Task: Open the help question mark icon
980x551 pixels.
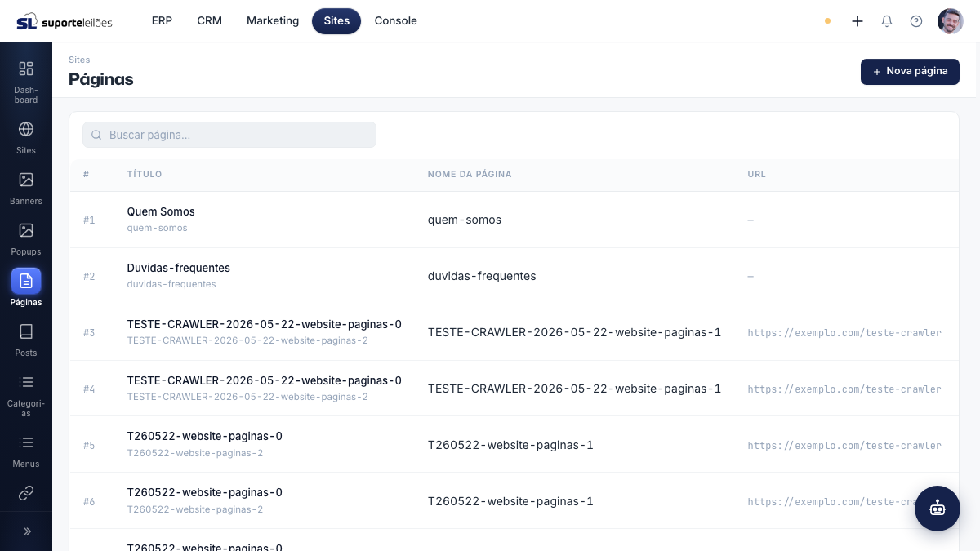Action: [x=916, y=21]
